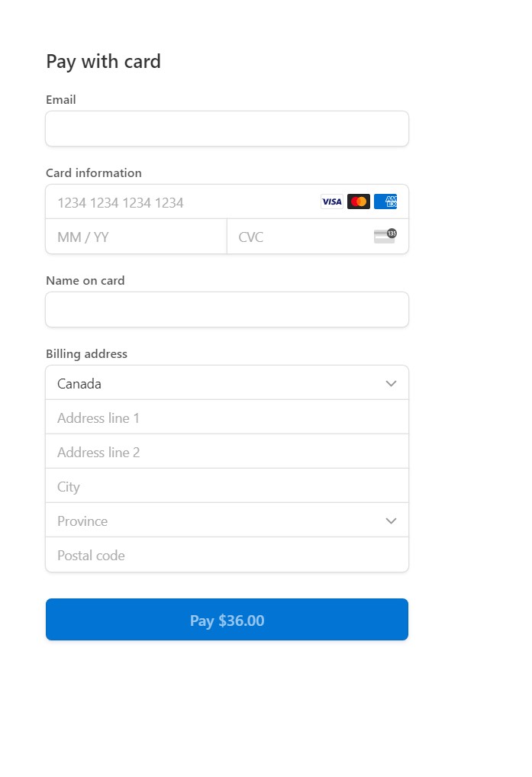
Task: Focus the Name on card field
Action: click(227, 310)
